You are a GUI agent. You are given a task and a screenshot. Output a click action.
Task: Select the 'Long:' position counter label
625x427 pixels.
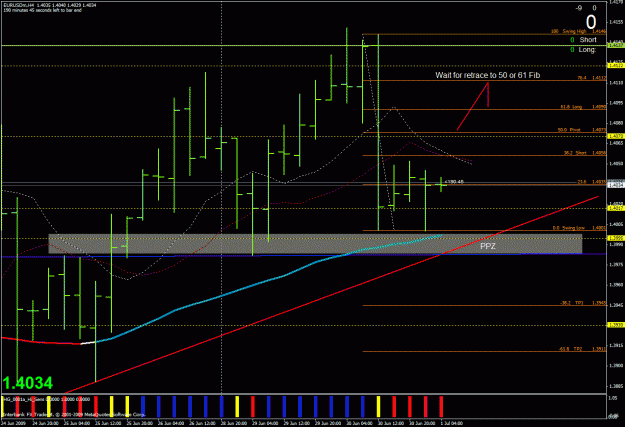[x=587, y=49]
